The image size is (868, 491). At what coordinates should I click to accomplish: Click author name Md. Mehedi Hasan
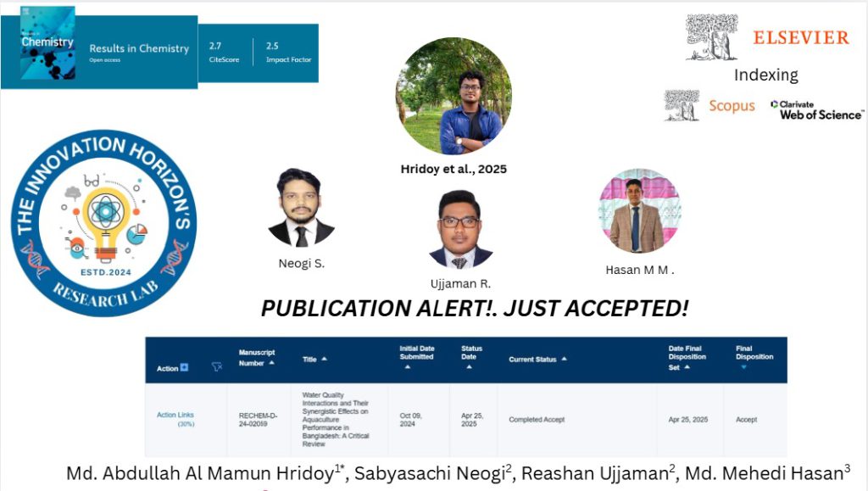pos(764,474)
